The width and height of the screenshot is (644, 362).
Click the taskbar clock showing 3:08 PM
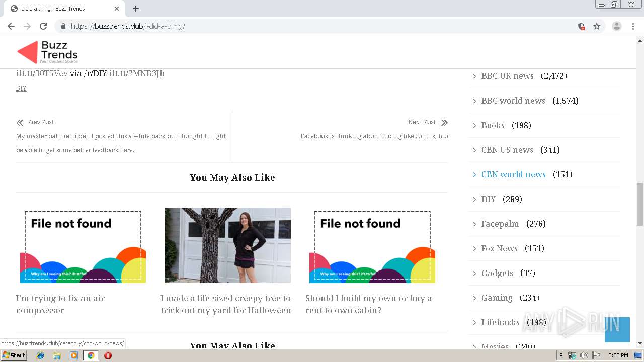tap(618, 355)
